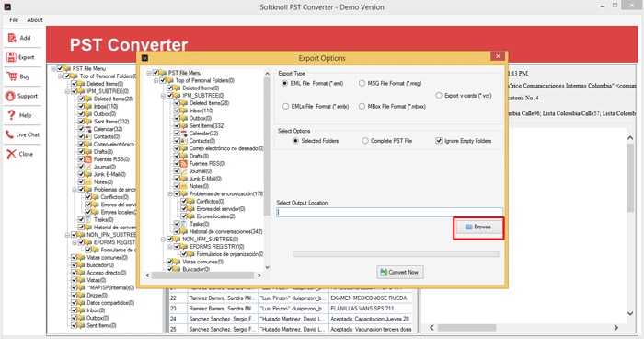Select row 22 EXAMEN MEDICO JOSE RUEDA
644x339 pixels.
291,298
